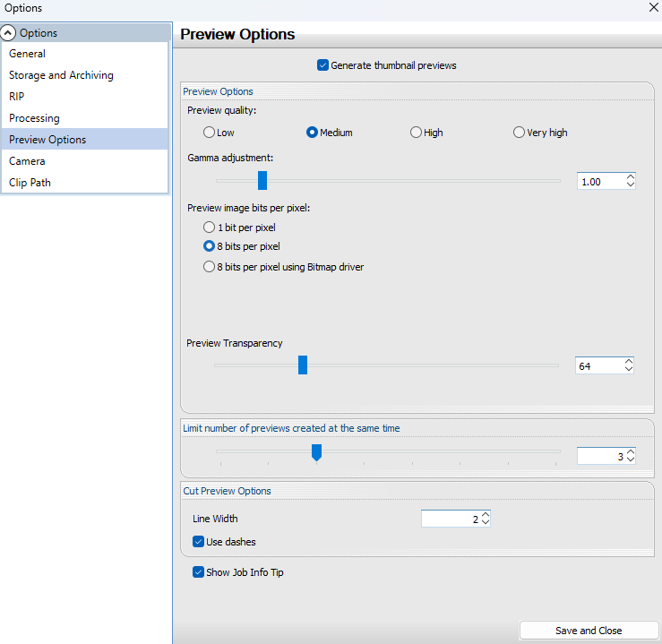This screenshot has height=644, width=662.
Task: Open the Camera options page
Action: [x=85, y=161]
